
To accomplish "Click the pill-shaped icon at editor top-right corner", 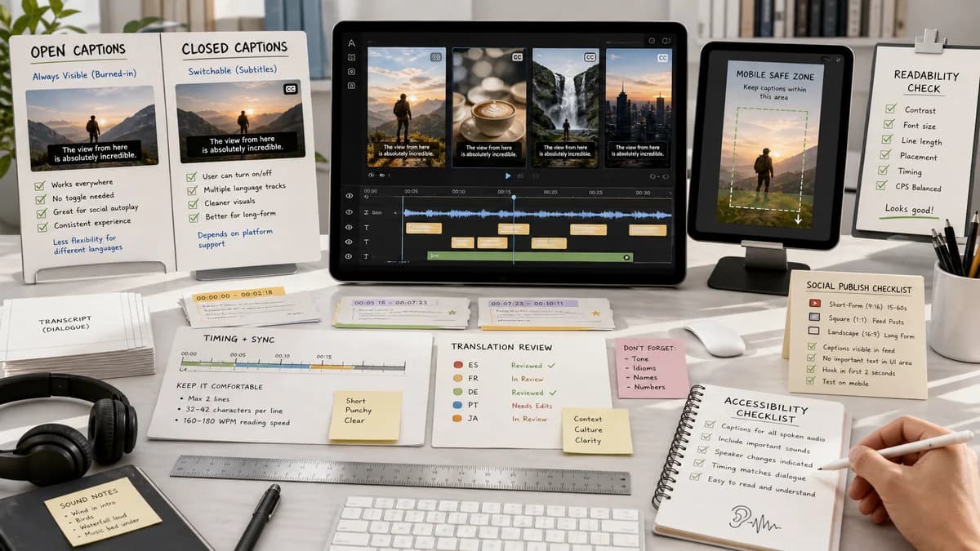I will (x=666, y=41).
